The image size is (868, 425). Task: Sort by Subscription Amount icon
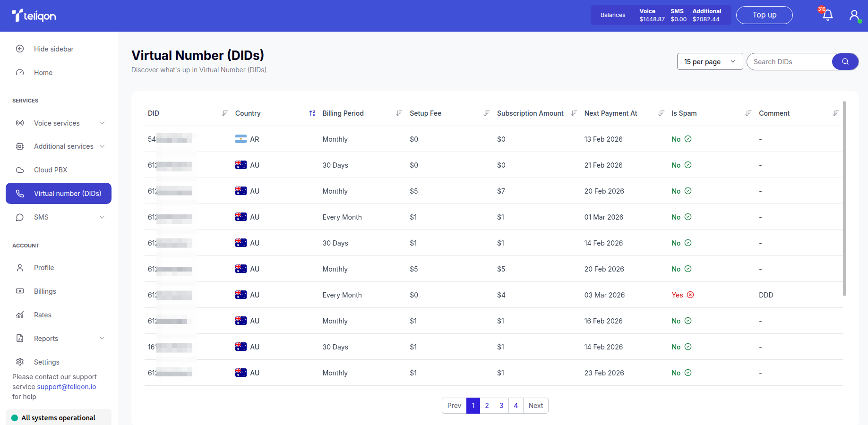click(x=574, y=113)
